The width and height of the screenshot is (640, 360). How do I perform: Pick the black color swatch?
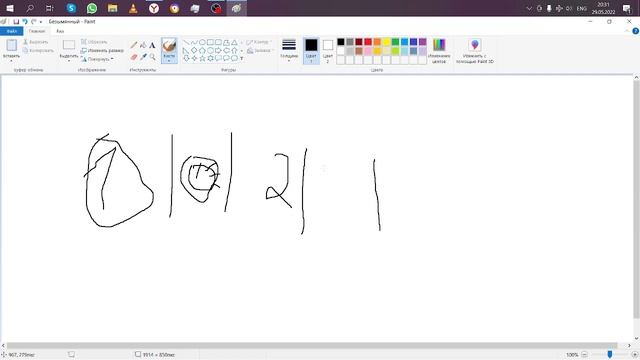tap(341, 42)
